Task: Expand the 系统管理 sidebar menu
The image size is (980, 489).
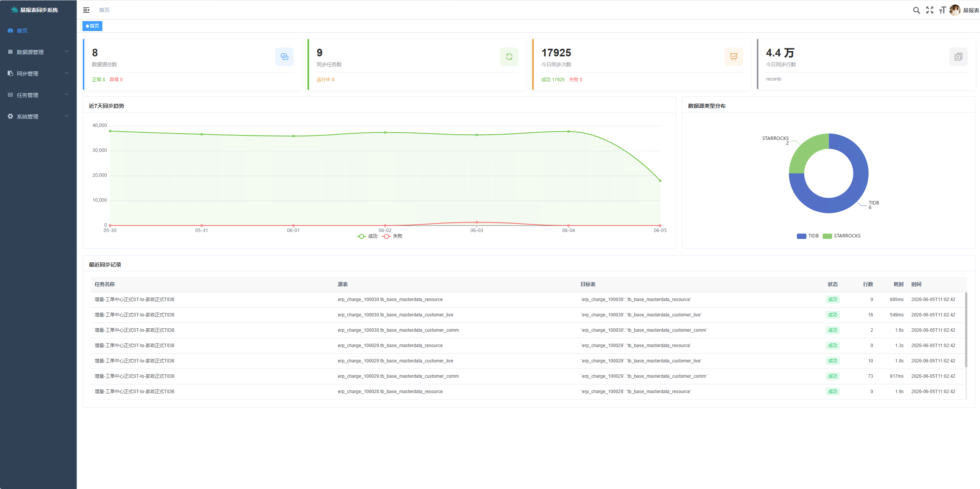Action: coord(38,117)
